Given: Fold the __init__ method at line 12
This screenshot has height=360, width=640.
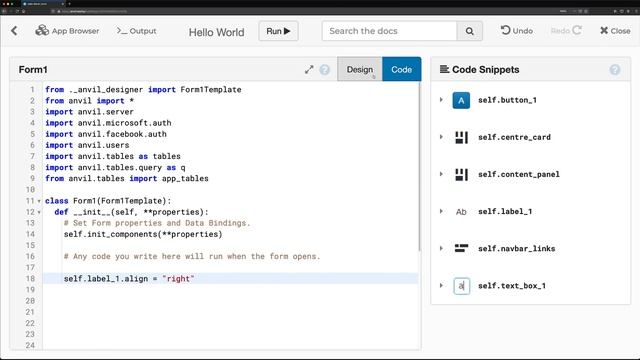Looking at the screenshot, I should [39, 212].
